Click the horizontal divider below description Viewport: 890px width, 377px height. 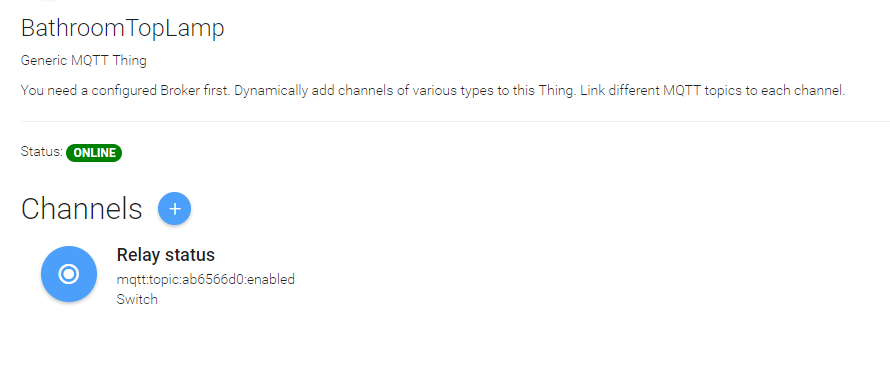pos(455,121)
